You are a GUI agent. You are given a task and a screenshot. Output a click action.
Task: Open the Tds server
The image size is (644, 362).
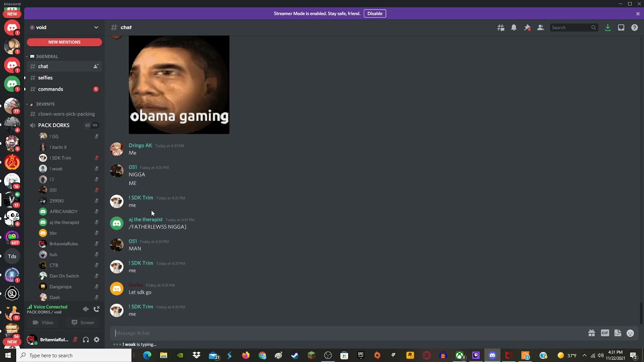tap(12, 256)
